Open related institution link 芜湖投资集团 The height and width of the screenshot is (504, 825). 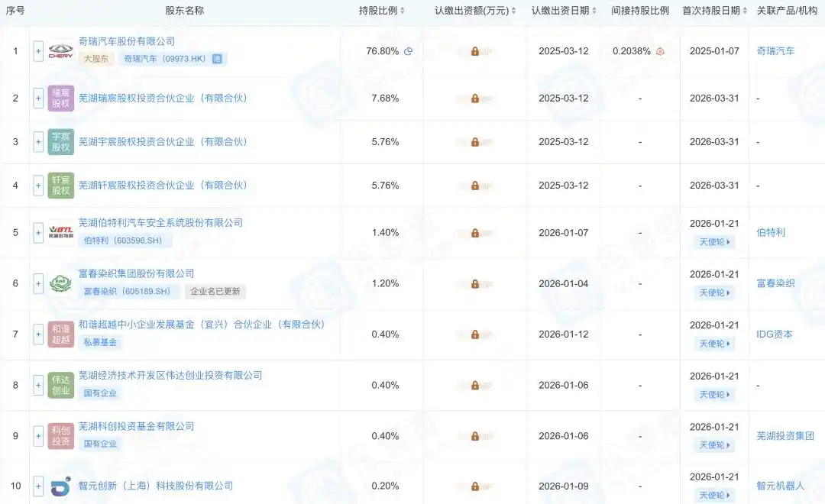coord(785,436)
